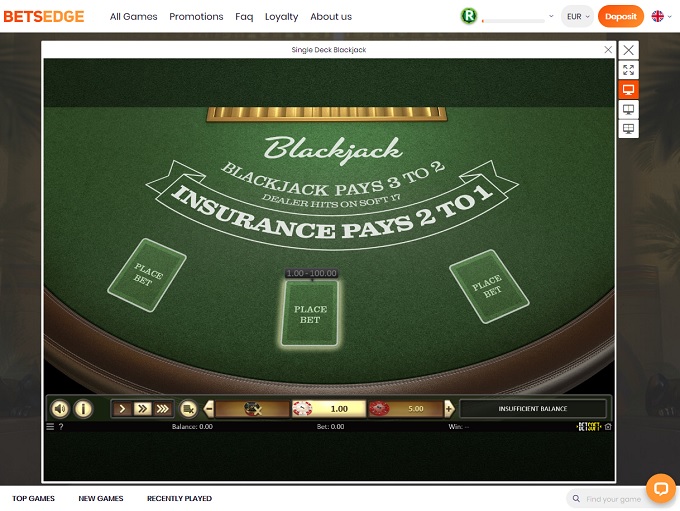Go to the Loyalty page

click(x=281, y=17)
